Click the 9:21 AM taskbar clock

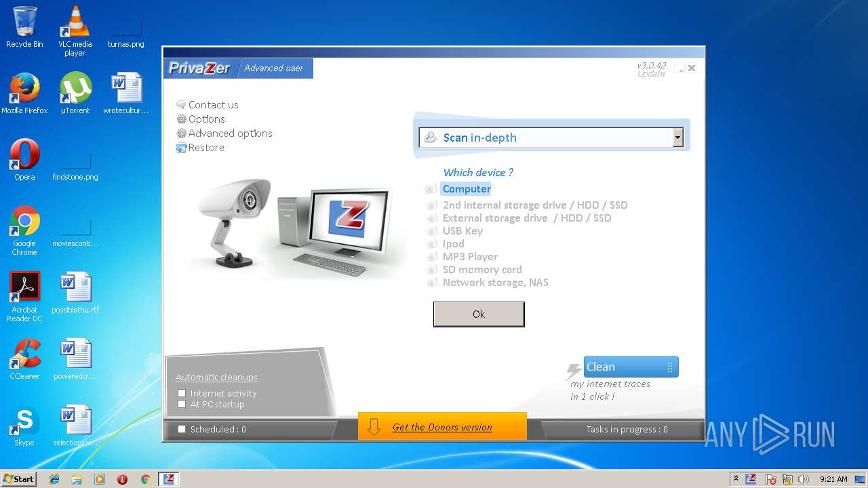click(x=833, y=479)
